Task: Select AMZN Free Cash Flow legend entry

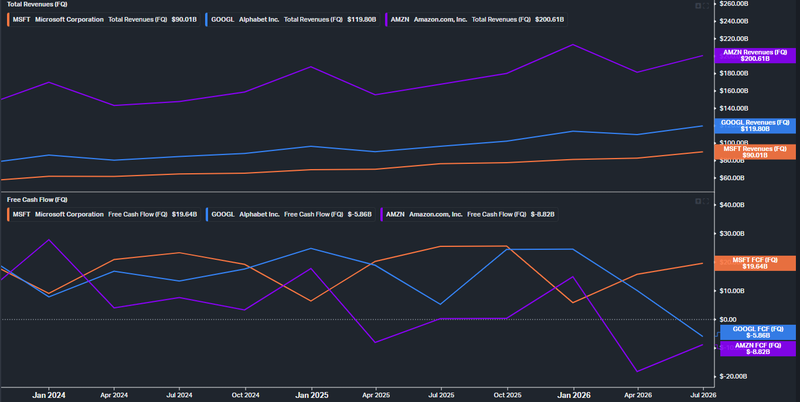Action: click(x=469, y=215)
